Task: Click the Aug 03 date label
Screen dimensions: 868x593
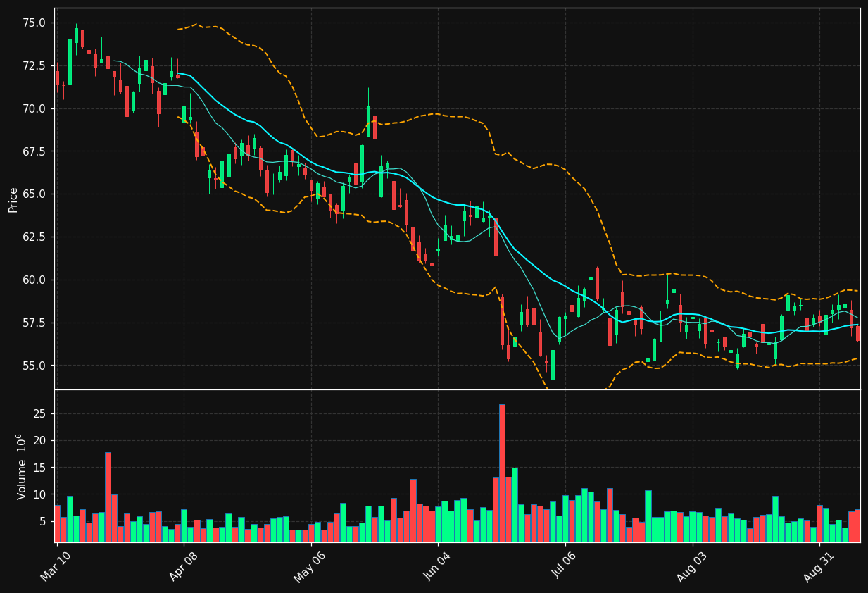Action: point(691,567)
